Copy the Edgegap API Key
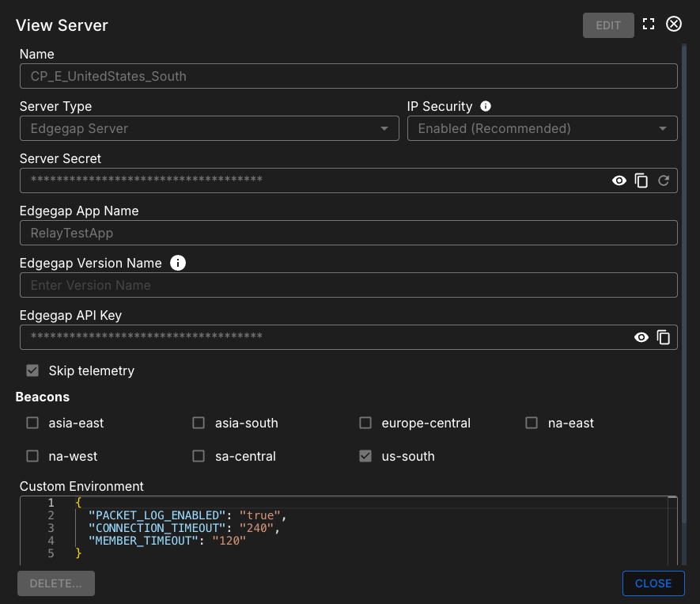The width and height of the screenshot is (700, 604). (x=664, y=337)
